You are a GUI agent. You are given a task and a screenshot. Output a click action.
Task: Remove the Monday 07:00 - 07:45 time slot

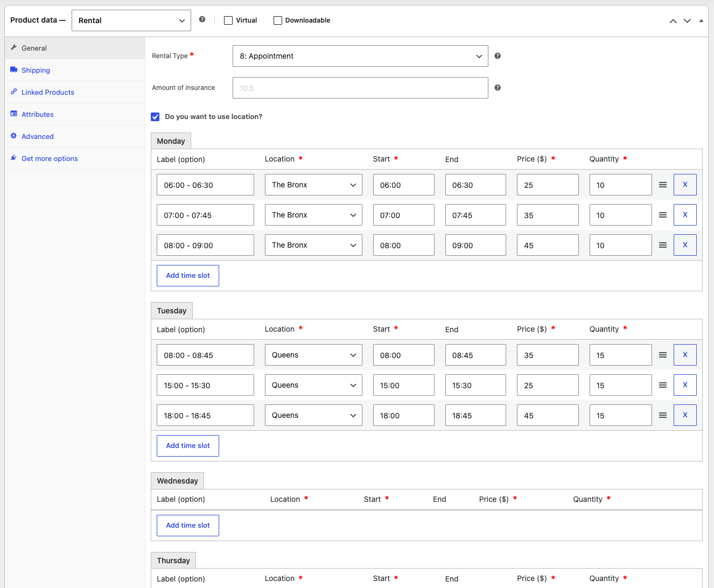685,215
